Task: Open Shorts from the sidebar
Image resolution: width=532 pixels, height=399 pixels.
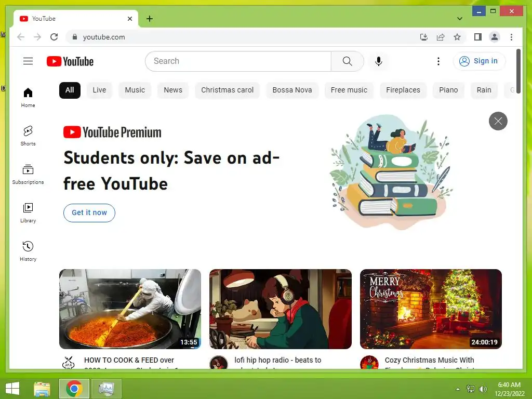Action: click(x=28, y=136)
